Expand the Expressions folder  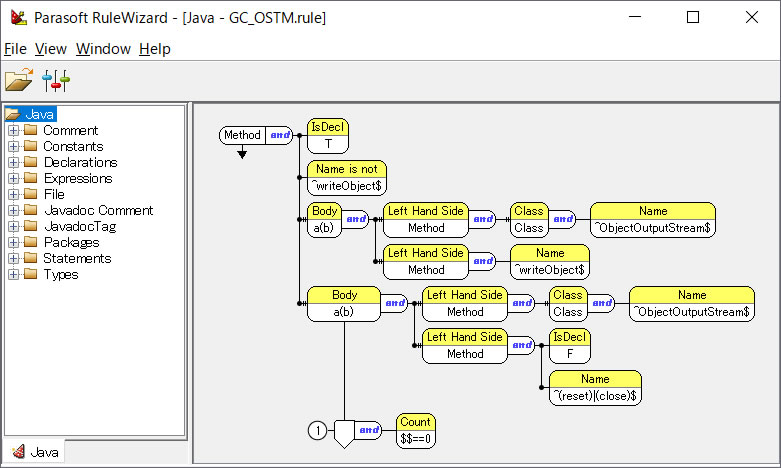(13, 178)
